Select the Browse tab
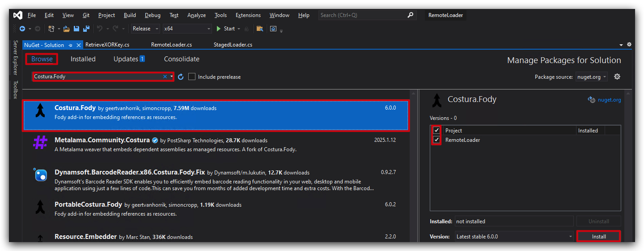The width and height of the screenshot is (644, 251). point(42,59)
